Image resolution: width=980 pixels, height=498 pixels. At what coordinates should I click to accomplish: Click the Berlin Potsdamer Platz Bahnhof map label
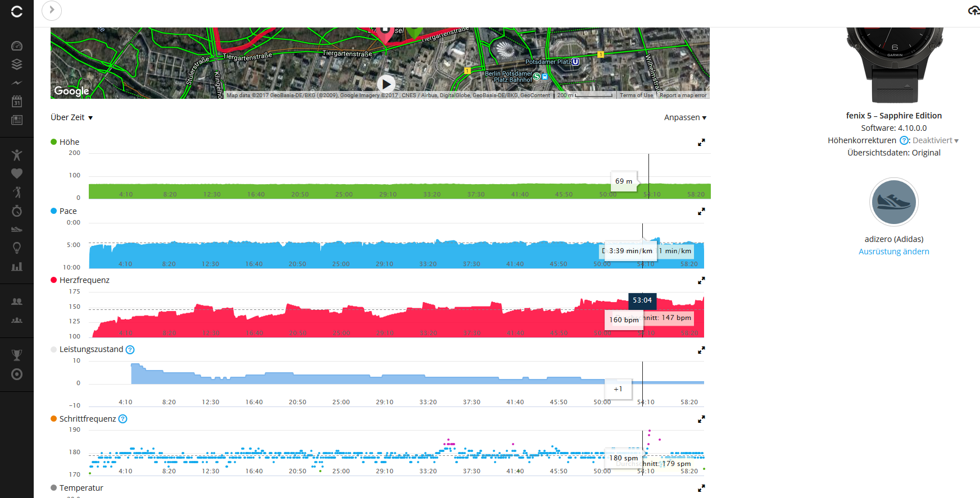click(509, 76)
